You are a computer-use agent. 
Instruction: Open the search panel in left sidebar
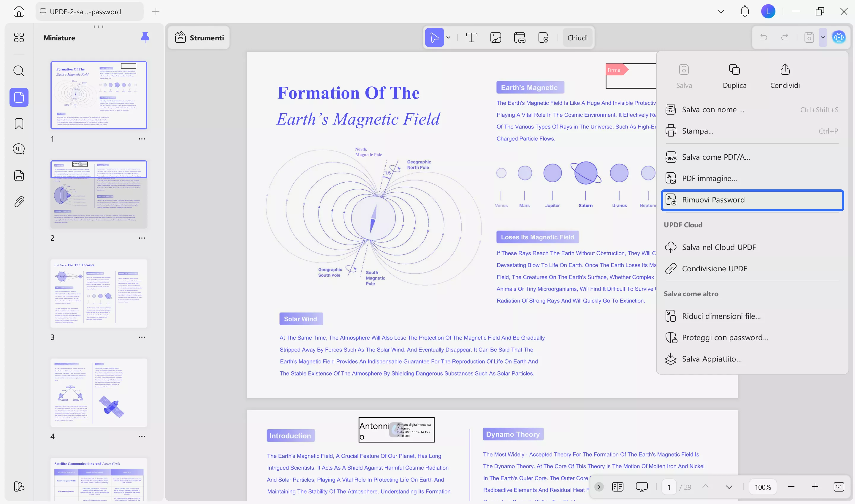(x=19, y=71)
